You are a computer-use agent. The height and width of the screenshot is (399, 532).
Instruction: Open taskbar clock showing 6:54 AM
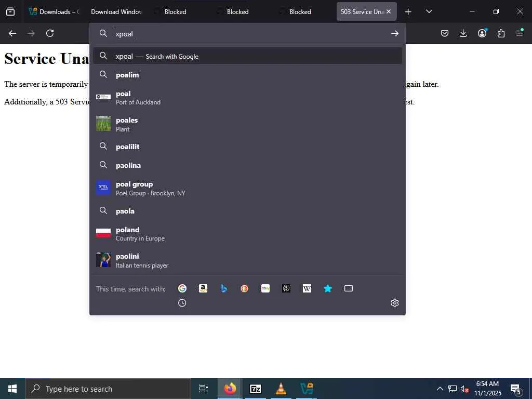tap(487, 389)
